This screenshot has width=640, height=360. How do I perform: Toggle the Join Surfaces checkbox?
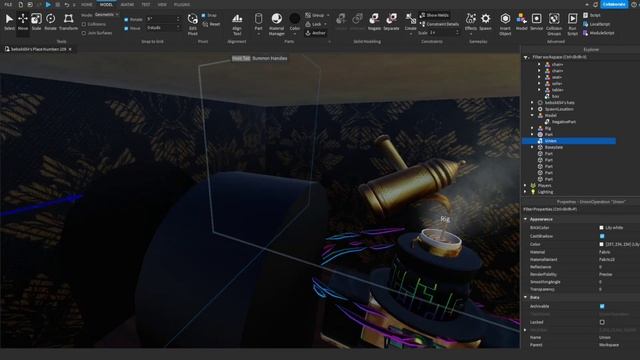[x=84, y=33]
